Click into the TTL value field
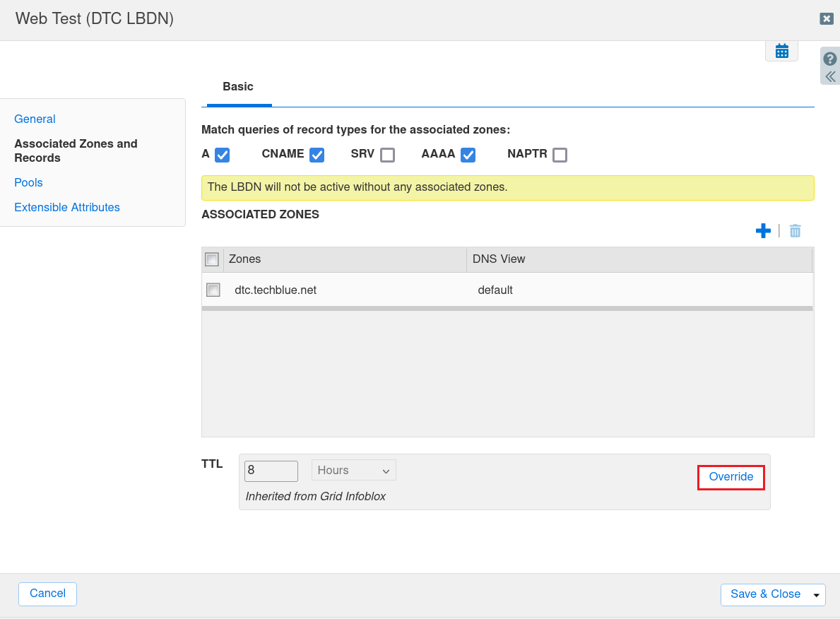The image size is (840, 619). tap(271, 471)
